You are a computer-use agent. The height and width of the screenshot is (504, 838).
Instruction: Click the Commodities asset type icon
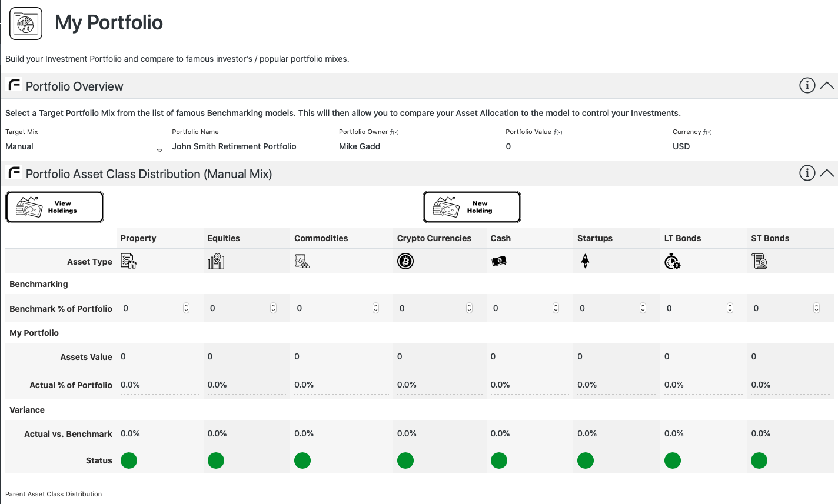coord(302,261)
